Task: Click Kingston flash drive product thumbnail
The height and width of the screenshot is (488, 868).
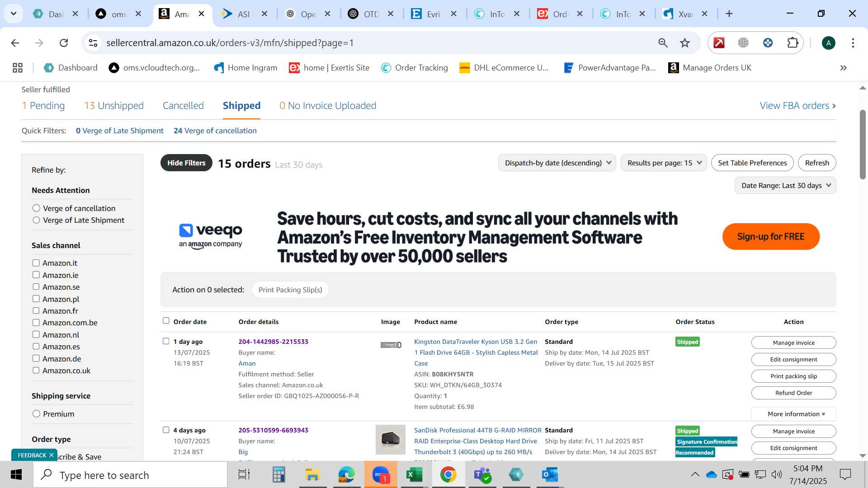Action: tap(391, 345)
